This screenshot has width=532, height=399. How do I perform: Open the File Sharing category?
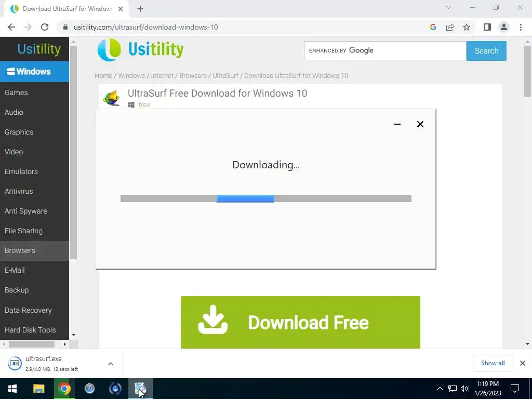pos(34,231)
